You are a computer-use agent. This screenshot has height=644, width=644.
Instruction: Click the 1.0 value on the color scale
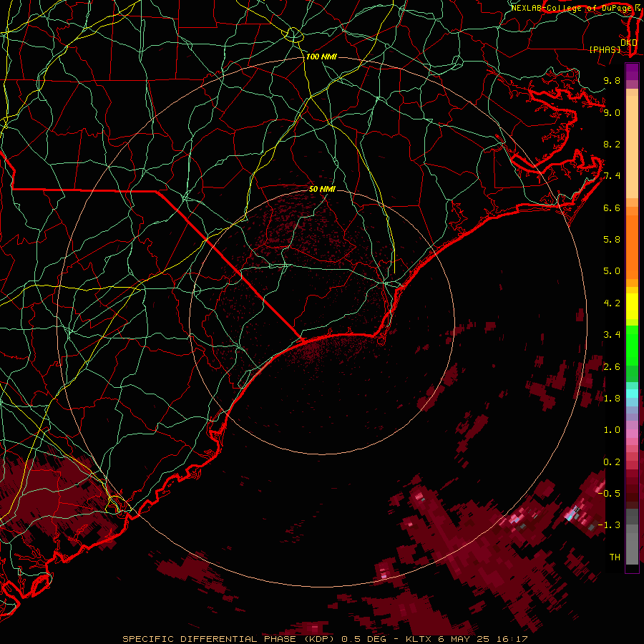[612, 430]
